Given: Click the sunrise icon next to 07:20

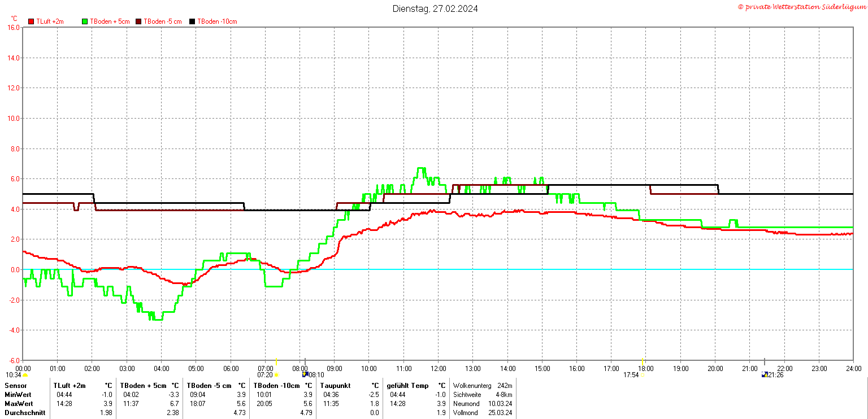Looking at the screenshot, I should tap(276, 375).
